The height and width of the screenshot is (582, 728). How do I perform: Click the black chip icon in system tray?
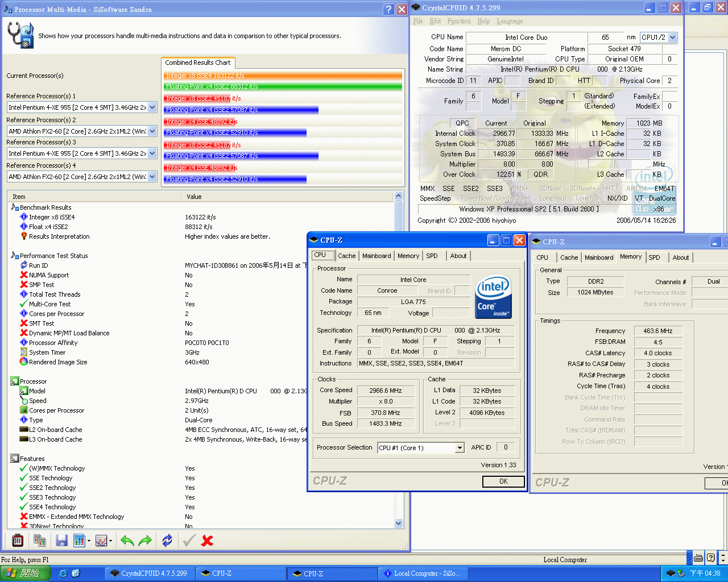point(671,573)
